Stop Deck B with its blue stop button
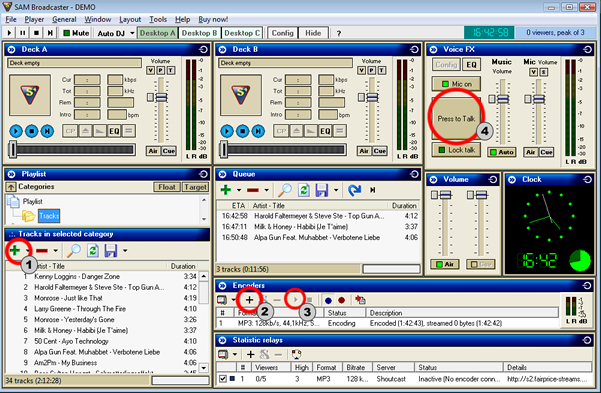This screenshot has height=393, width=601. [x=243, y=131]
